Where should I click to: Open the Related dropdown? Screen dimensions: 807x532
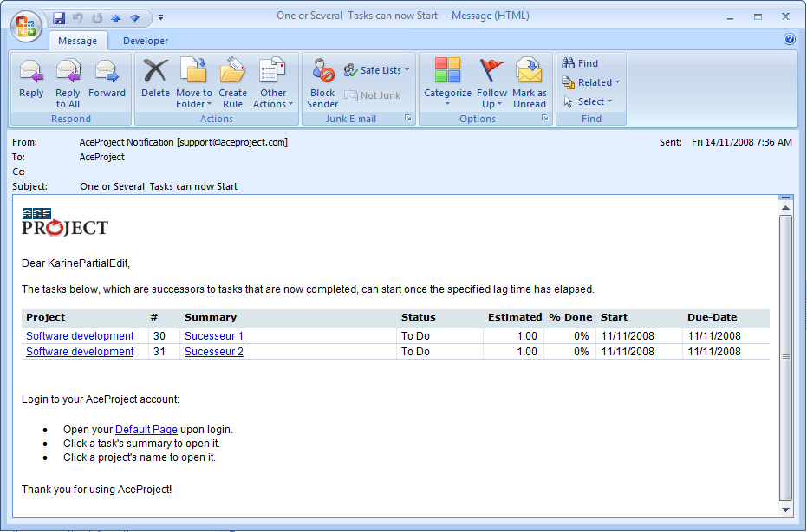pos(591,82)
